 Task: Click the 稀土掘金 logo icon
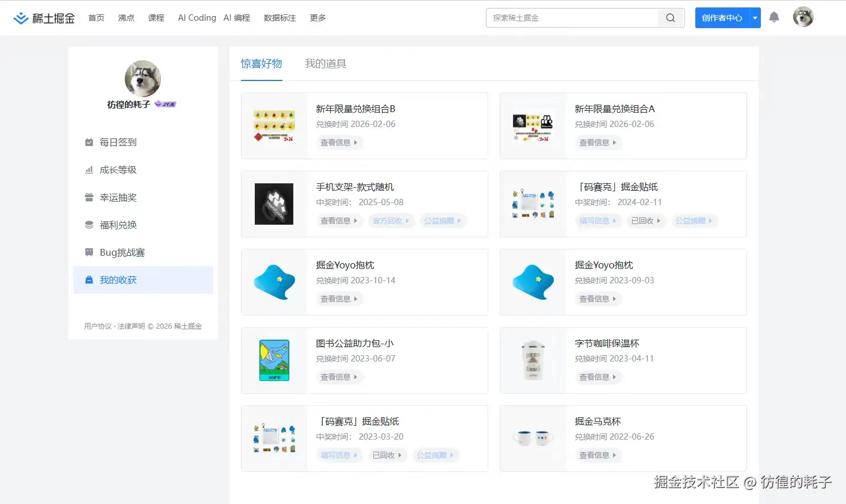point(21,17)
